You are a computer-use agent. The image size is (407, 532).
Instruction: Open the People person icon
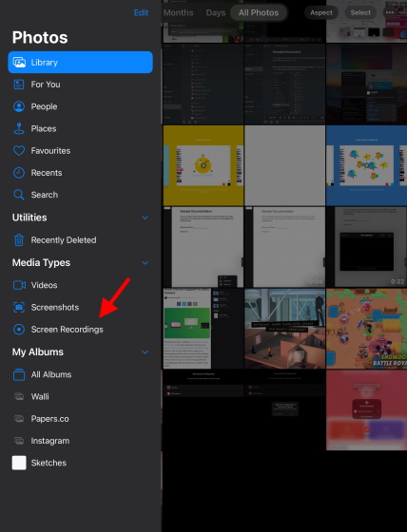(19, 106)
